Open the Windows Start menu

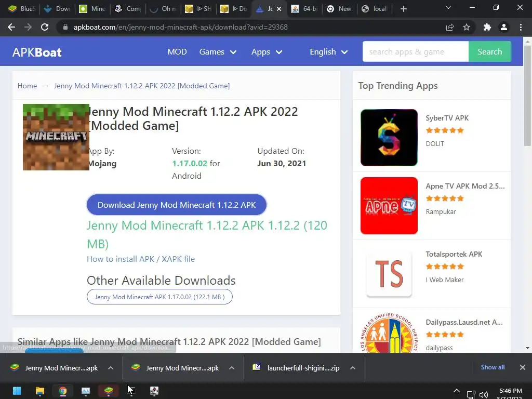pos(17,391)
